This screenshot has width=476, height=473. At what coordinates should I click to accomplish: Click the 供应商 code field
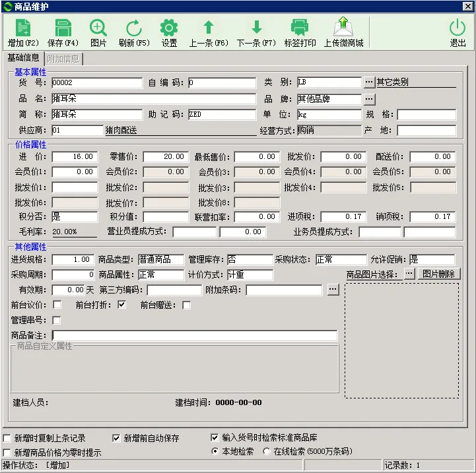77,131
